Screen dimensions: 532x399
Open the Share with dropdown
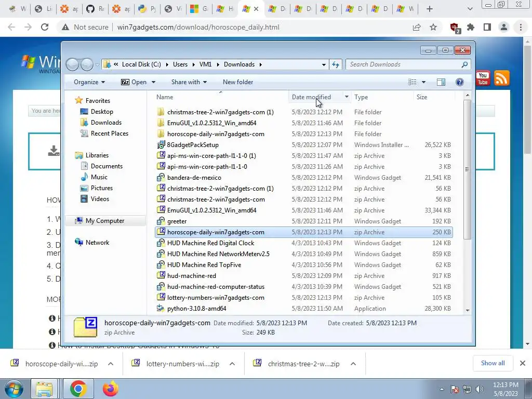(189, 82)
